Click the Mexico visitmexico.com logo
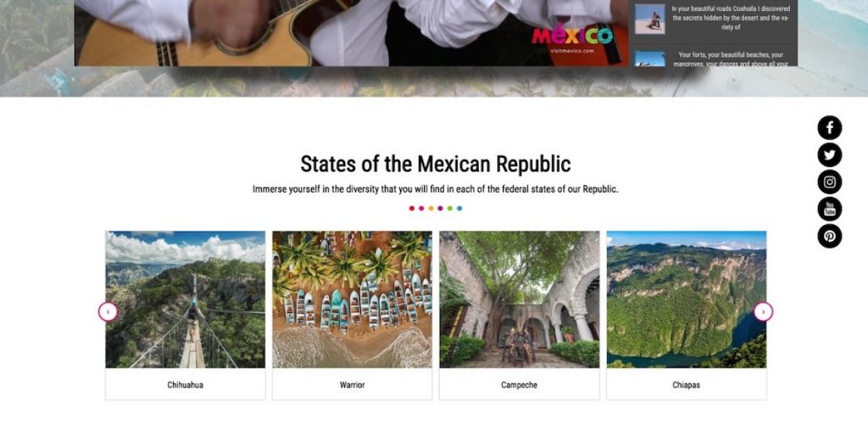868x442 pixels. coord(572,38)
